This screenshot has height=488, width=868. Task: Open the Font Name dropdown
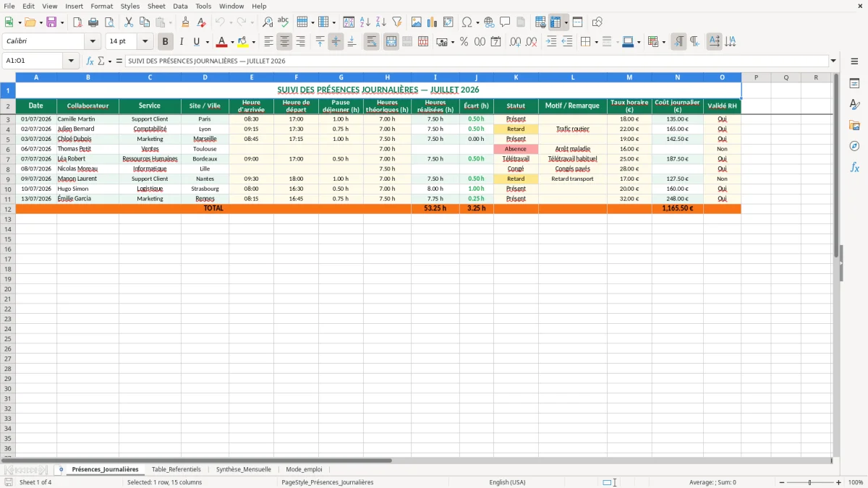(x=93, y=42)
